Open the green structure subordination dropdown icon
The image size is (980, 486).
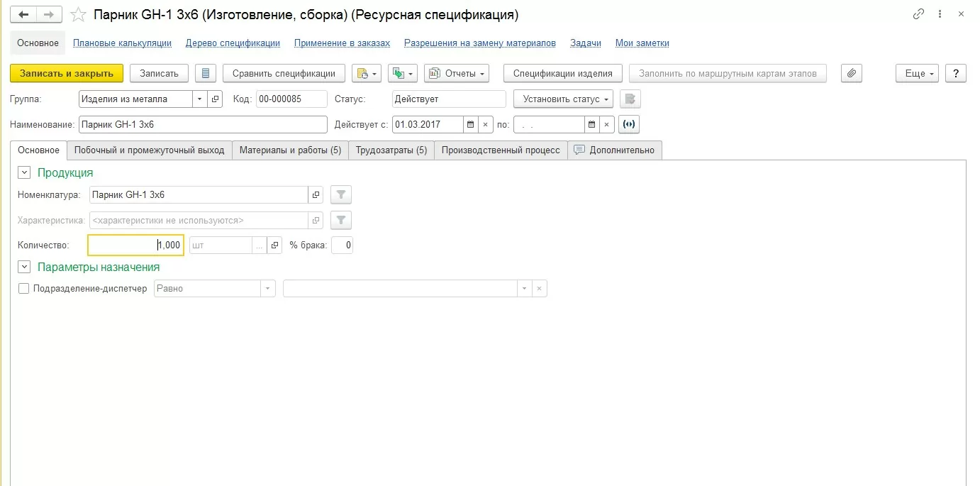click(403, 73)
